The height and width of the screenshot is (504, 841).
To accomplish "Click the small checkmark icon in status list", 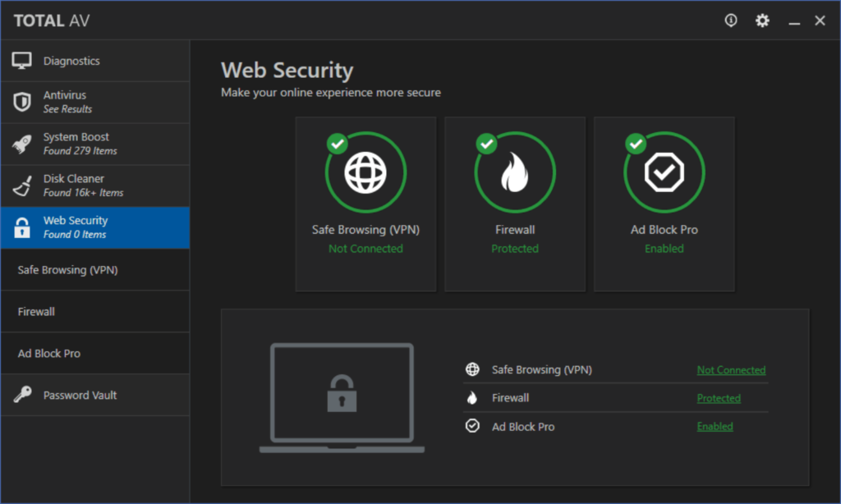I will tap(472, 426).
